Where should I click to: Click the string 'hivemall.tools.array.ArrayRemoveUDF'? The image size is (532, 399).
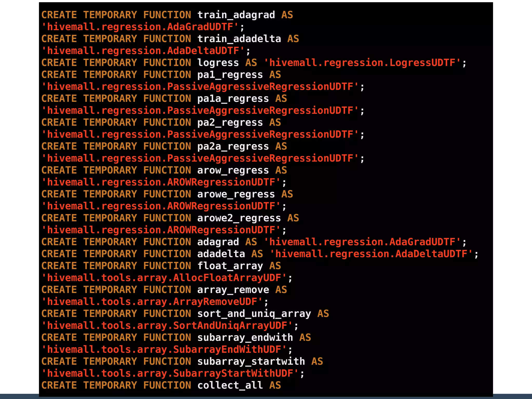pos(152,302)
